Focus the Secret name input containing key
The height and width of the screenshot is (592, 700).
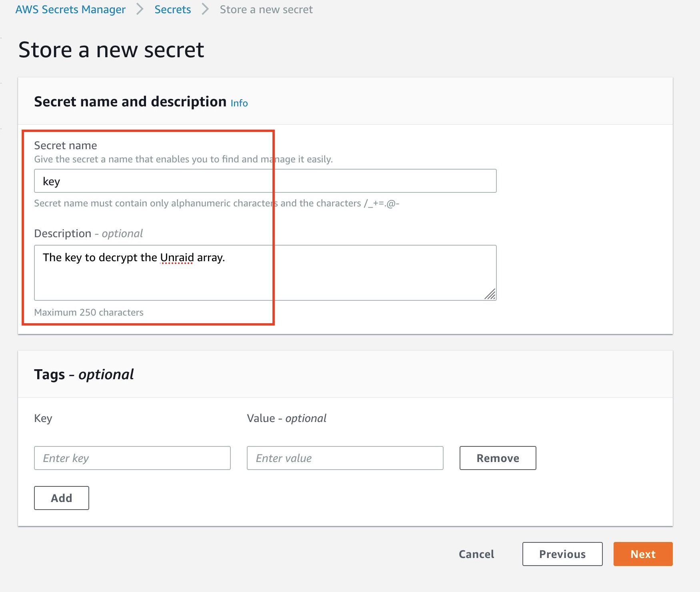coord(265,181)
